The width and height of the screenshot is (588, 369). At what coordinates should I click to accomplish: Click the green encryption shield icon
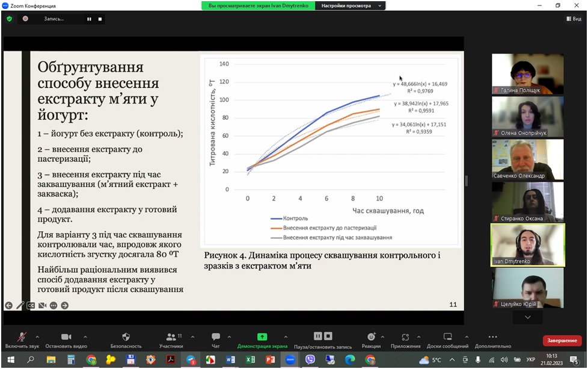coord(10,19)
